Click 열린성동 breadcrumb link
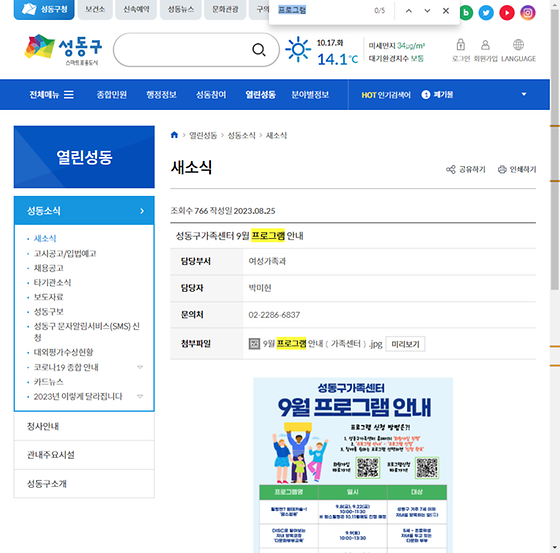 pyautogui.click(x=203, y=135)
